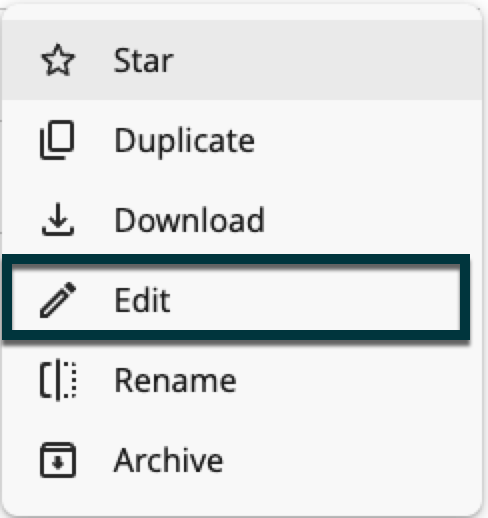Pick Rename in the context menu
This screenshot has height=518, width=488.
175,380
